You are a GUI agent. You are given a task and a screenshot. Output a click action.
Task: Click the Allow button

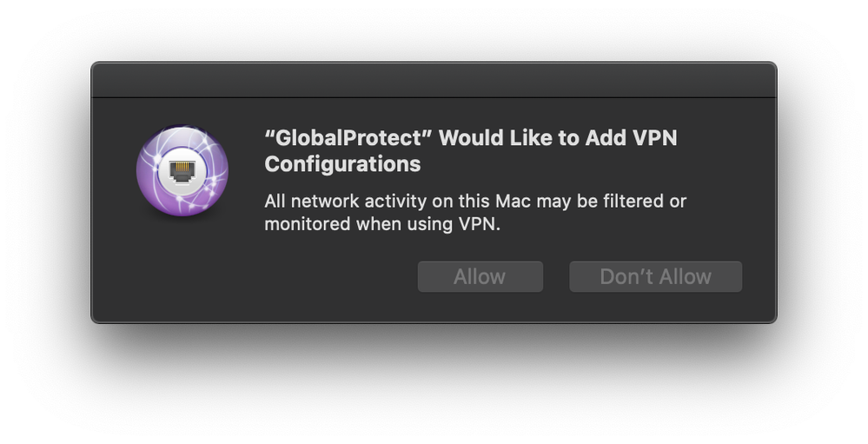point(480,276)
